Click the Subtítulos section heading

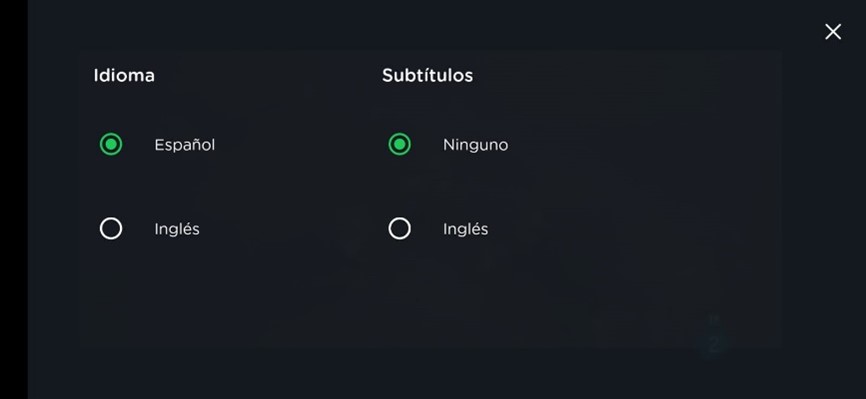coord(427,75)
